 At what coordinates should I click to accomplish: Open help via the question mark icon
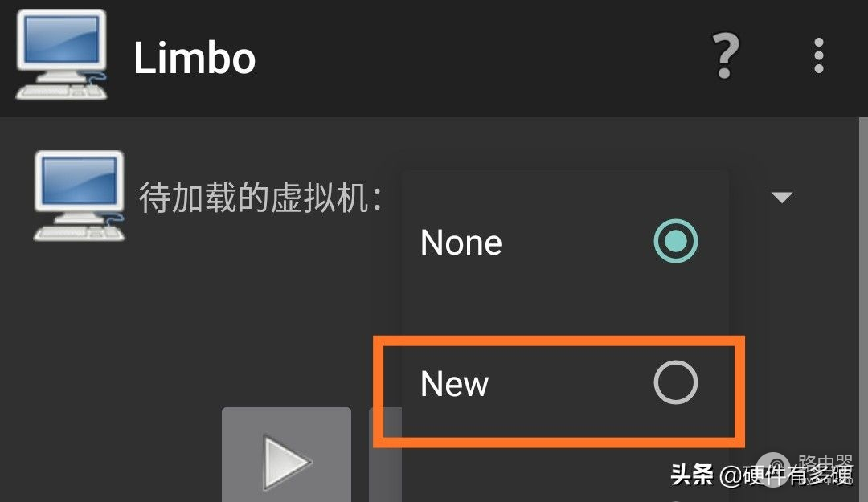tap(725, 55)
